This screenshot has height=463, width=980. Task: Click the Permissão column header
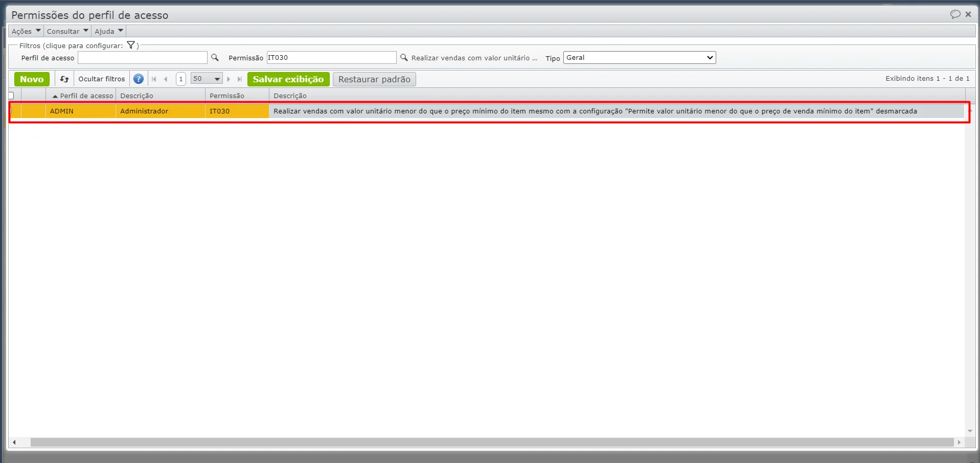[237, 96]
